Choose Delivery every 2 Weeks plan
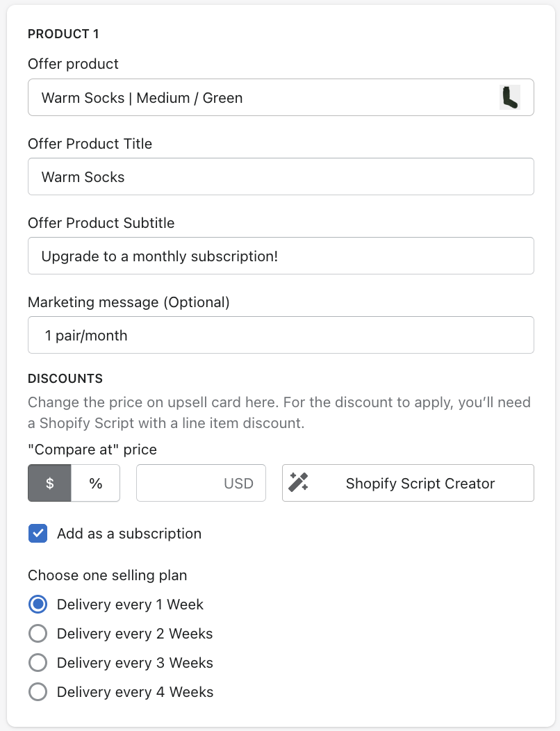Image resolution: width=560 pixels, height=731 pixels. coord(38,634)
